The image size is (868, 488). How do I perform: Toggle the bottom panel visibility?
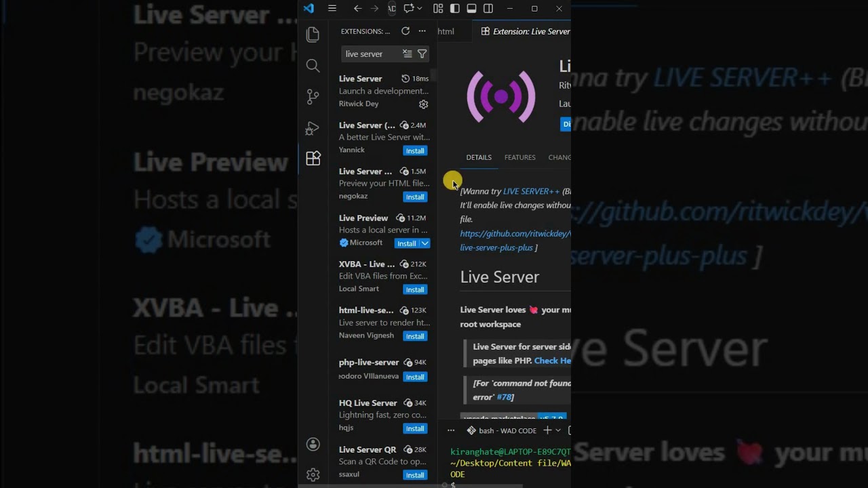coord(471,9)
